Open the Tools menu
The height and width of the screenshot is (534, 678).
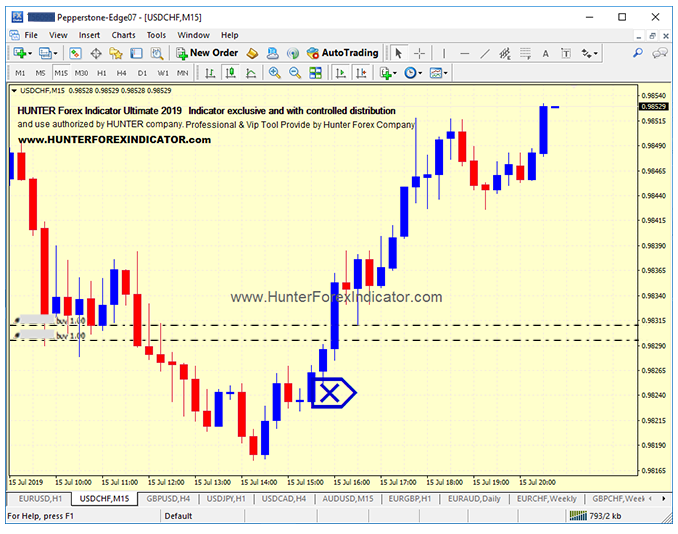point(156,35)
